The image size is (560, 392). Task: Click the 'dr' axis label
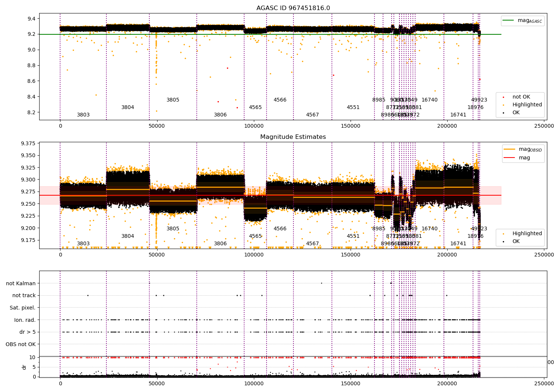click(x=24, y=367)
